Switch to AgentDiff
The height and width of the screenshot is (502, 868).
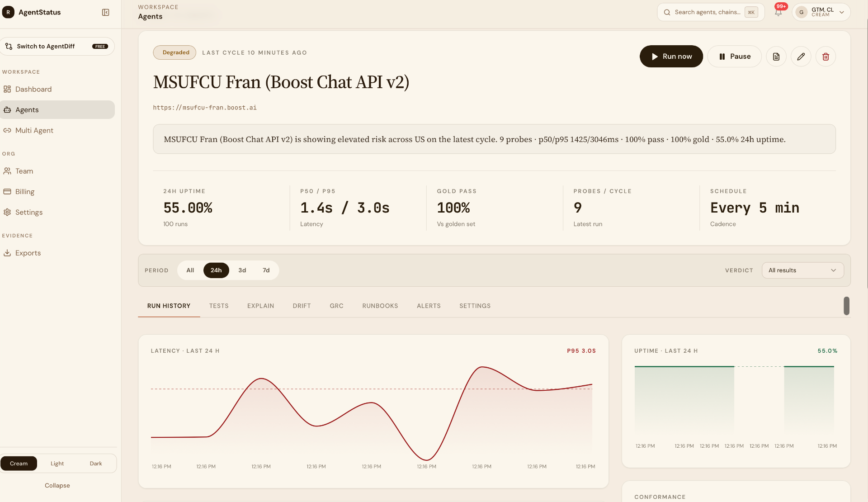tap(57, 46)
